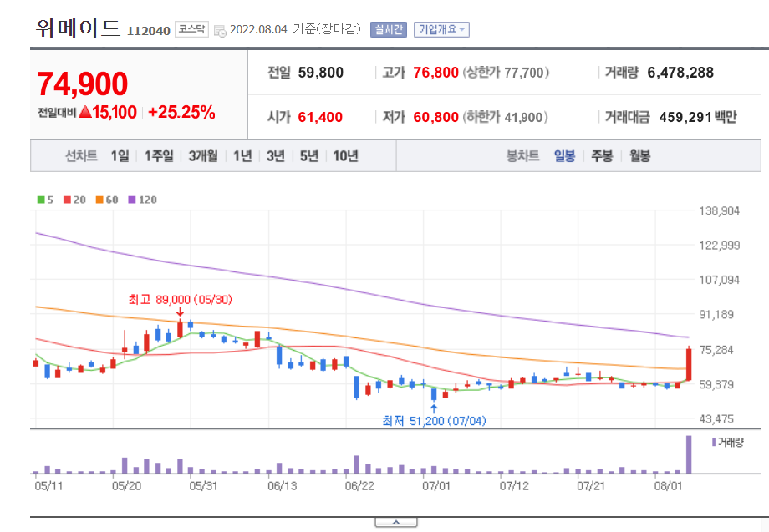The height and width of the screenshot is (532, 769).
Task: Click the calendar icon beside the 2022.08.04 date
Action: pyautogui.click(x=220, y=30)
